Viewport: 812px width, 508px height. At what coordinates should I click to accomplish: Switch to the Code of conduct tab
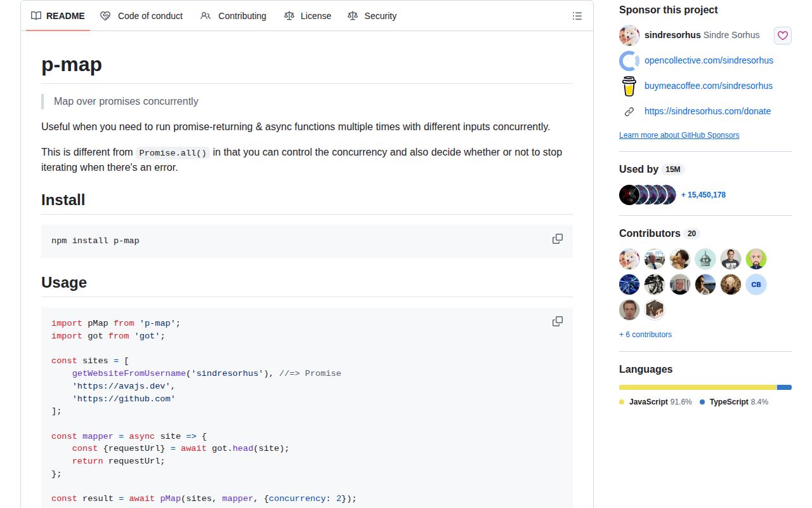point(141,16)
